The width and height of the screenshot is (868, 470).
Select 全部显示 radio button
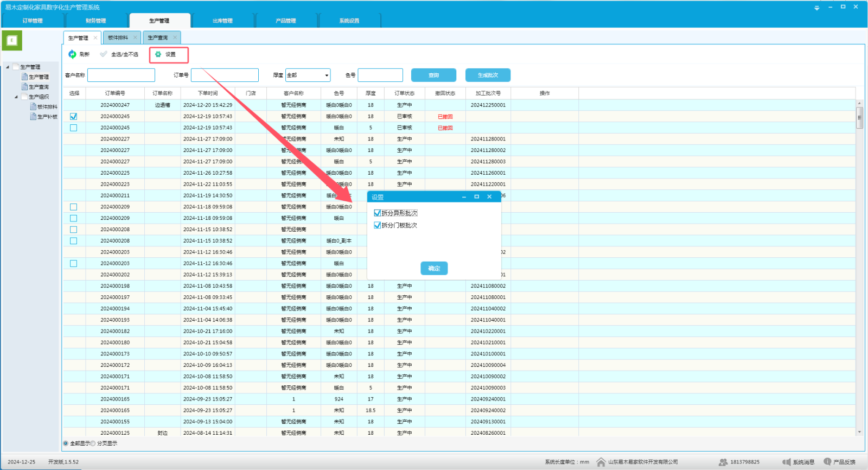tap(66, 443)
